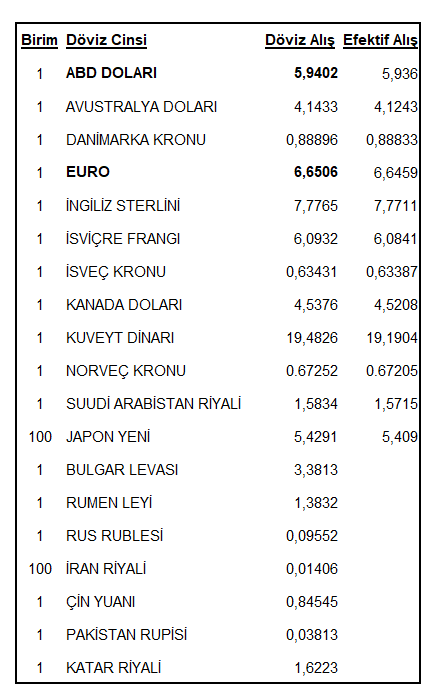421x684 pixels.
Task: Click the KATAR RİYALİ currency name
Action: (113, 668)
